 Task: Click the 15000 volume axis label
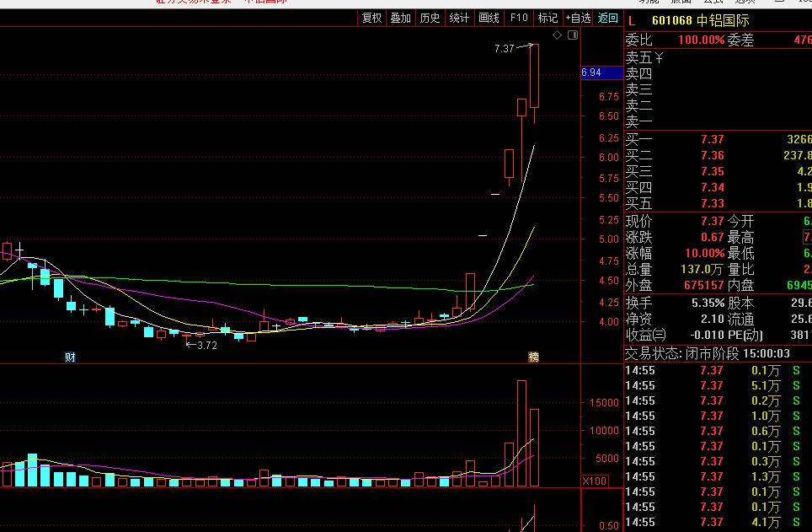(x=604, y=403)
